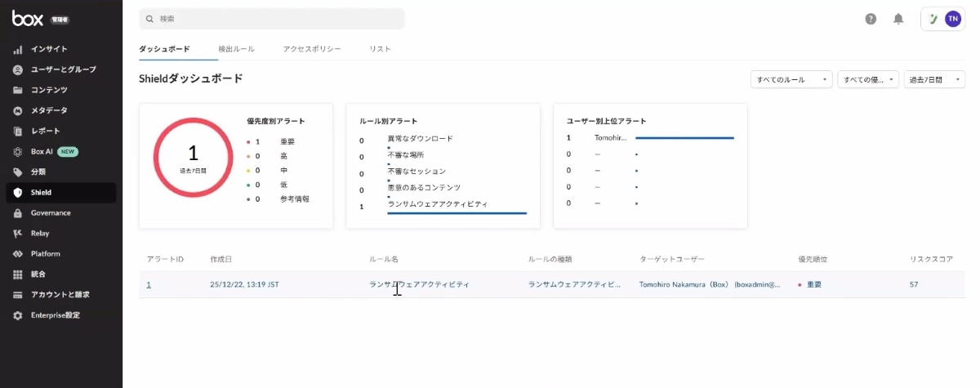Open Relay in the sidebar
Screen dimensions: 980x388
(40, 233)
